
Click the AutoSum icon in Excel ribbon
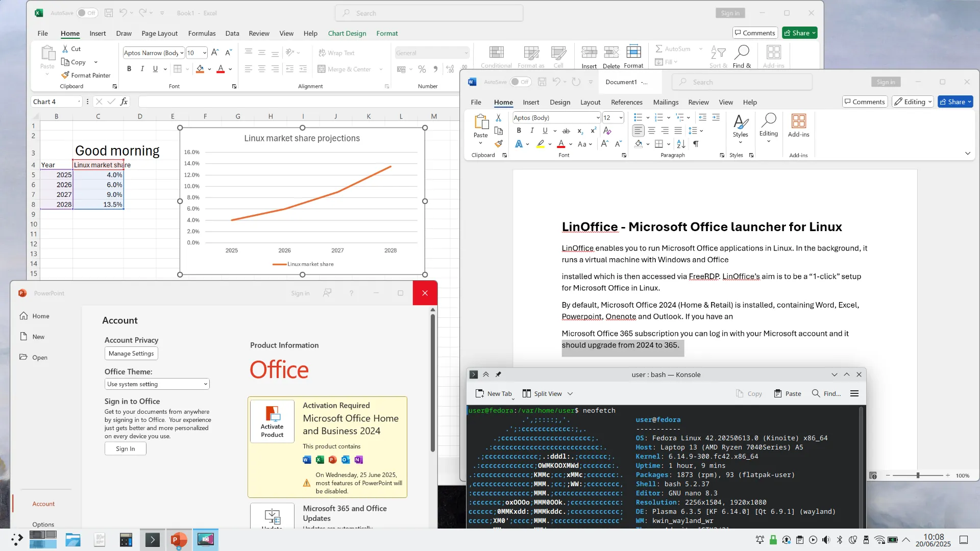click(659, 48)
